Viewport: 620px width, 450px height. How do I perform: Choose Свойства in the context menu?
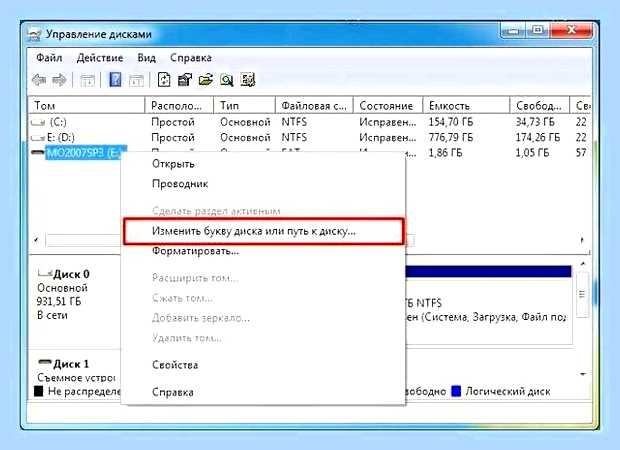click(175, 365)
